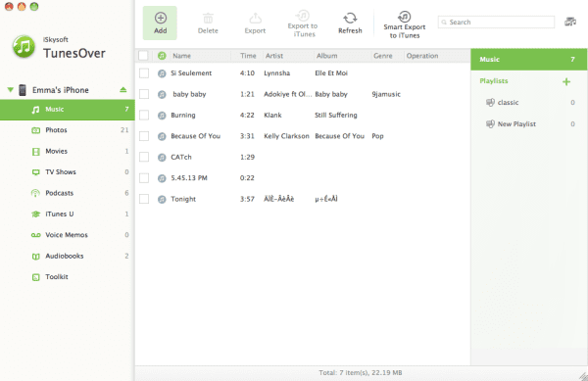Sort songs by the Genre column
Image resolution: width=588 pixels, height=381 pixels.
388,56
